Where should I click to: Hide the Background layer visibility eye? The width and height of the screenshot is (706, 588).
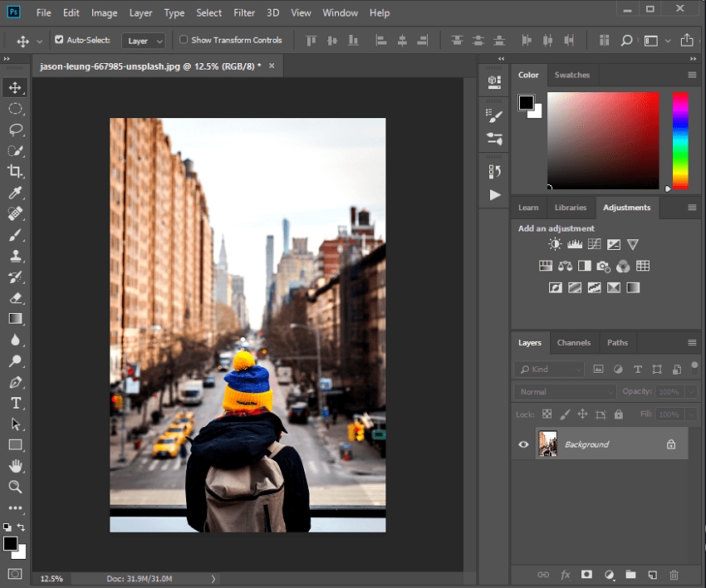523,444
